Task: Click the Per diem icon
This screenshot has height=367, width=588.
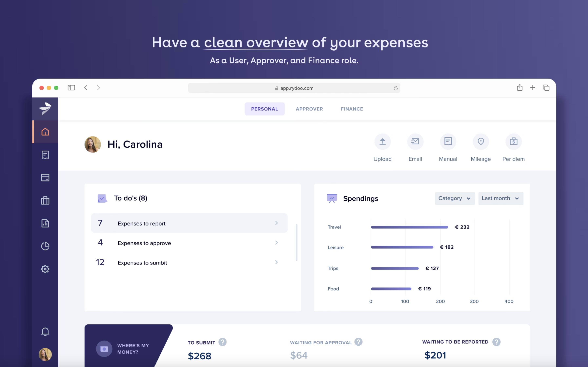Action: pyautogui.click(x=513, y=142)
